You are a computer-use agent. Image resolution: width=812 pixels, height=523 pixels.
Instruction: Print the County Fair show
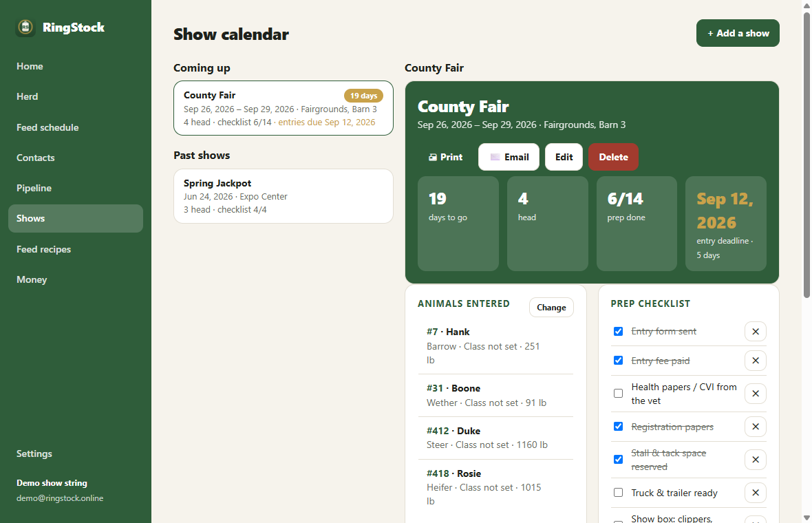[x=445, y=157]
